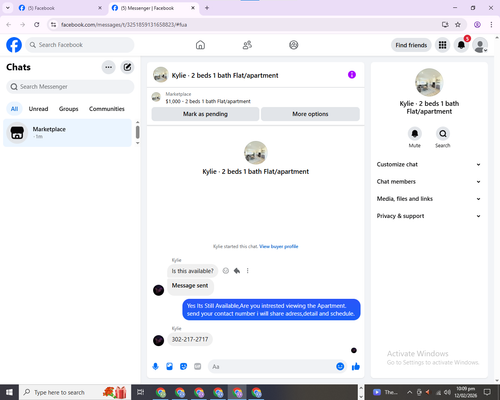Click '$1,000 · 2 beds 1 bath Flat/apartment' listing text

point(208,101)
